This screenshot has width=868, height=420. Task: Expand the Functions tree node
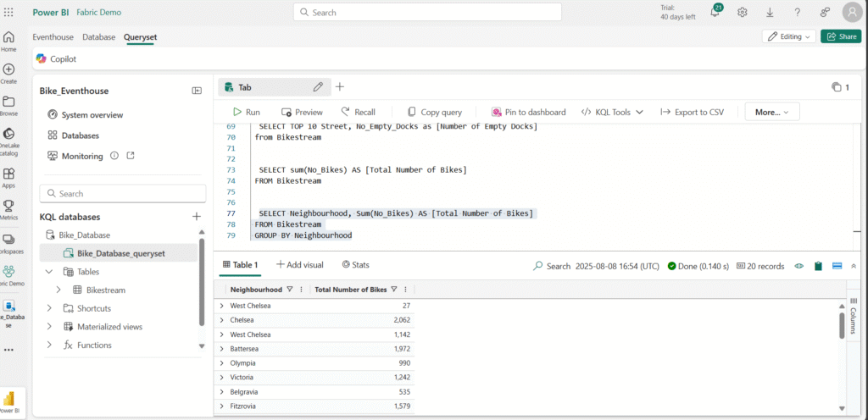[x=49, y=345]
